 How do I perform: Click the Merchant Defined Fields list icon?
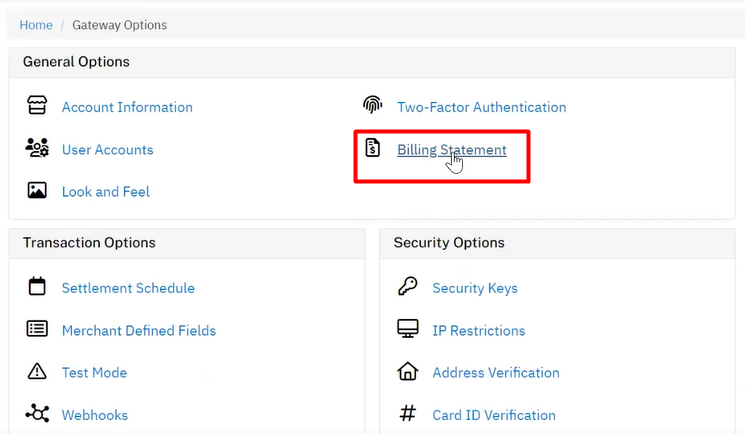[x=37, y=328]
